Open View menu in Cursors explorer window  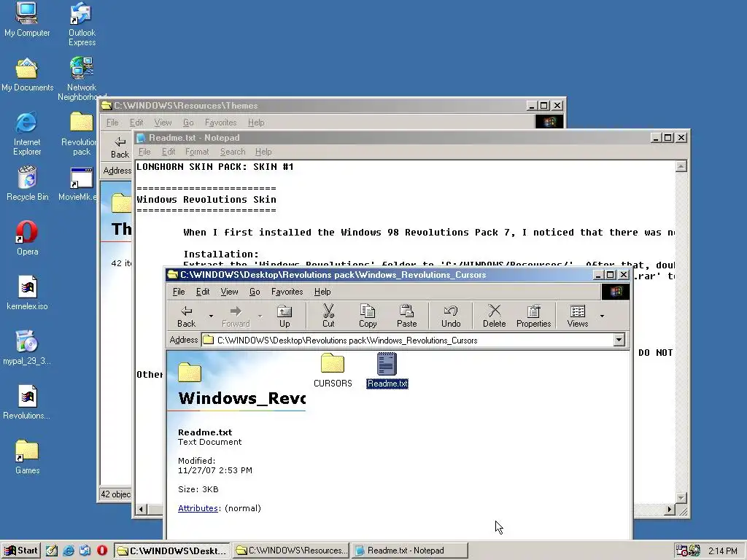[x=229, y=292]
